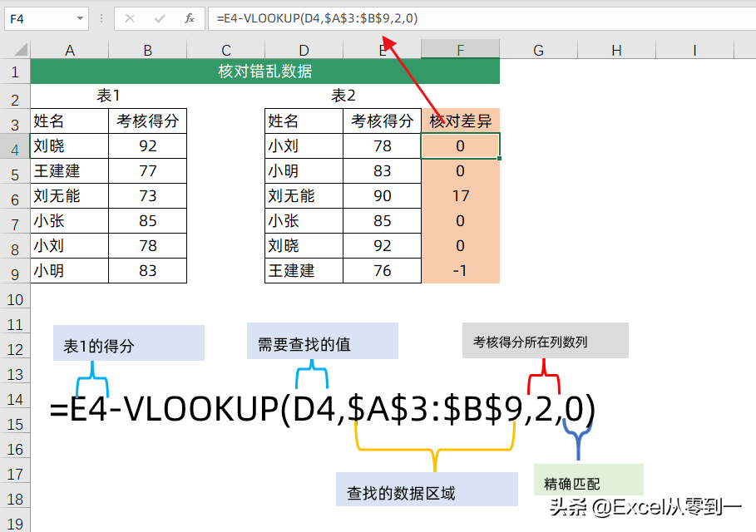Select row 4 header
756x532 pixels.
(15, 147)
